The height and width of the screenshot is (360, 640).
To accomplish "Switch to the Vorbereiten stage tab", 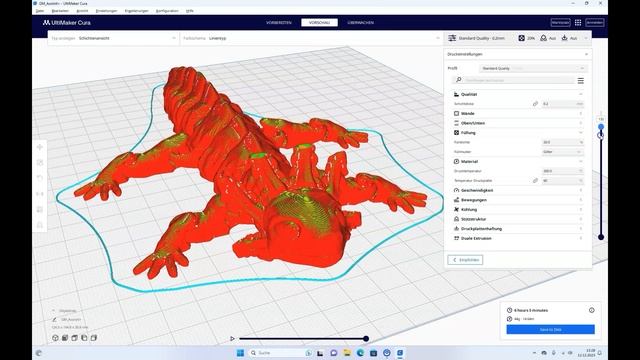I will click(x=279, y=23).
